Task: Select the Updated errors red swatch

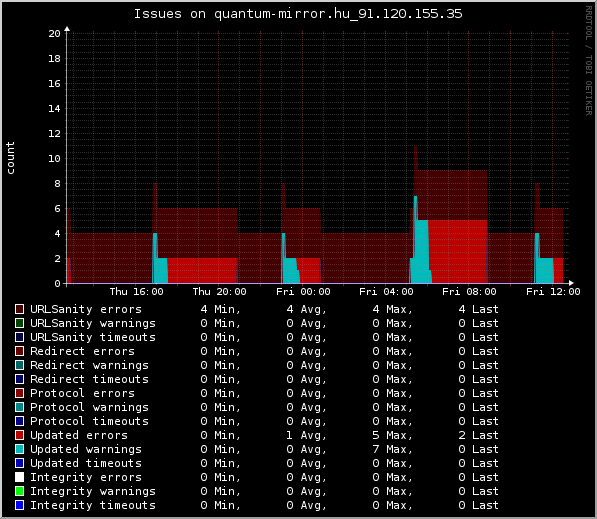Action: pos(19,435)
